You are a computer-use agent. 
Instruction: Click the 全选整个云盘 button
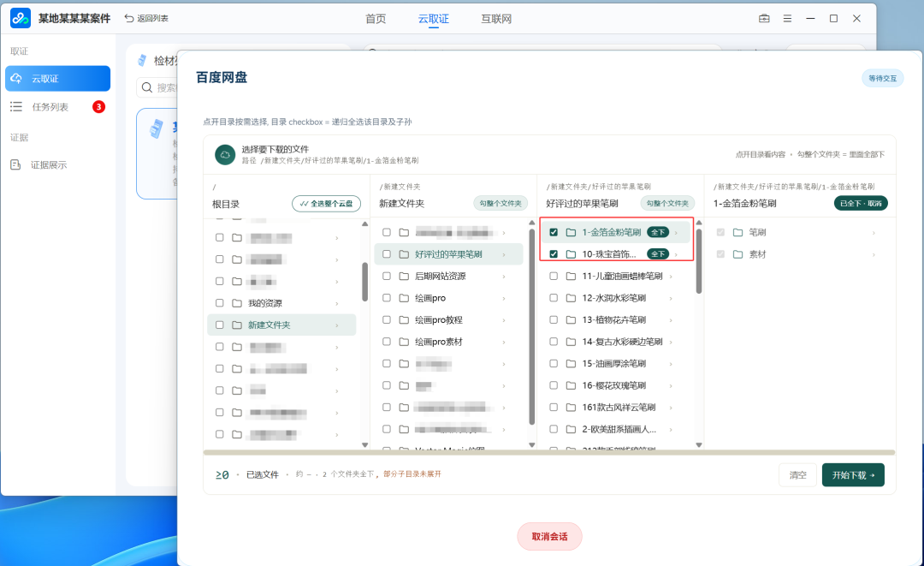(x=326, y=204)
